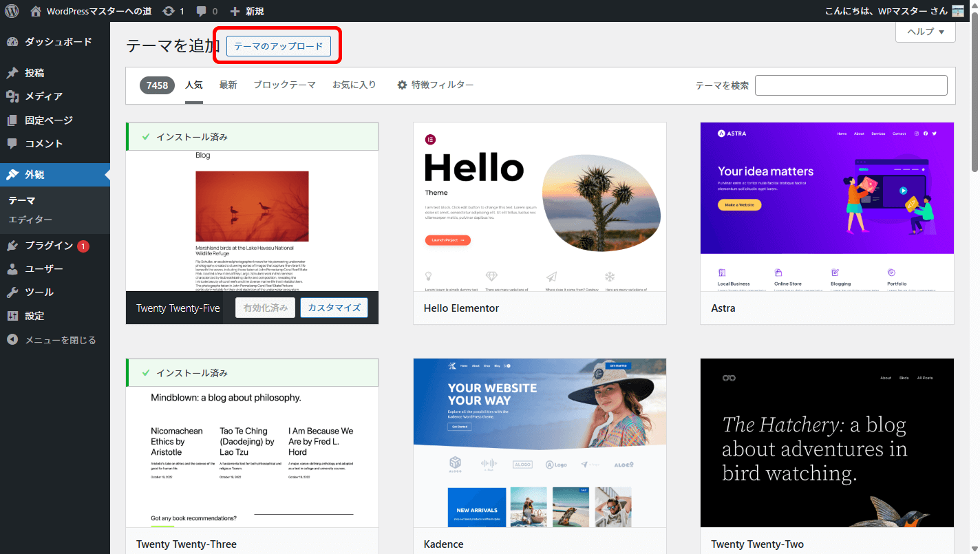Select the Astra theme thumbnail

point(827,206)
